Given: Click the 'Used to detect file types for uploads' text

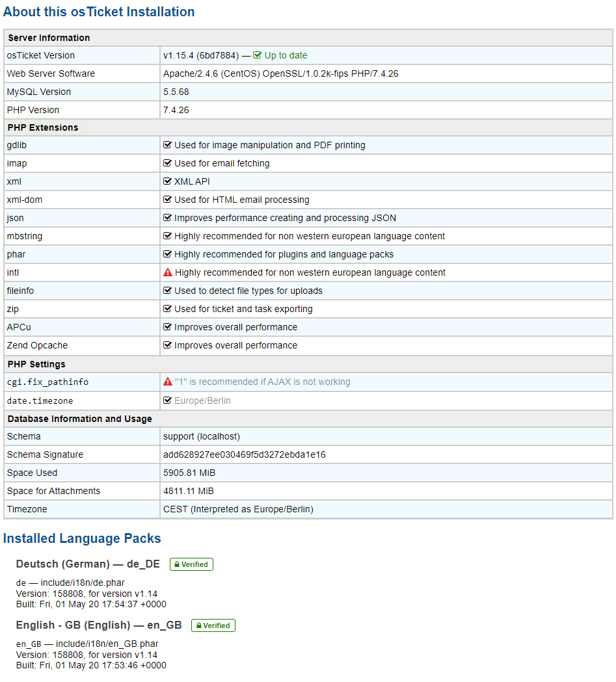Looking at the screenshot, I should [248, 291].
